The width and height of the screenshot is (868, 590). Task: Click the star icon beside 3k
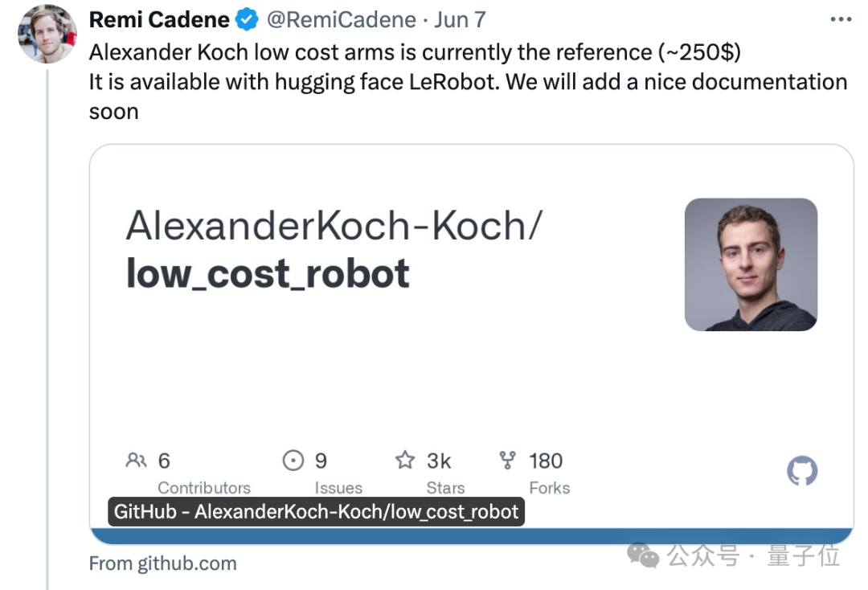404,460
